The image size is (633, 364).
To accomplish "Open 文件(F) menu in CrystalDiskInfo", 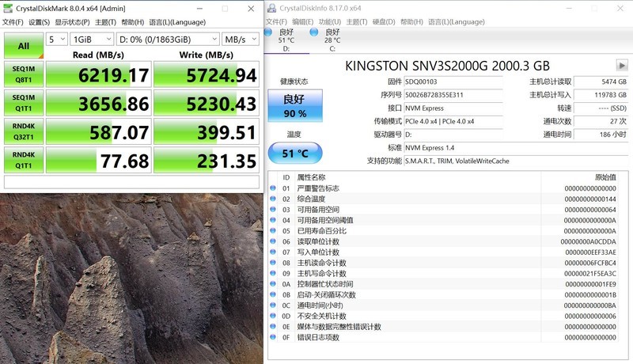I will 276,22.
